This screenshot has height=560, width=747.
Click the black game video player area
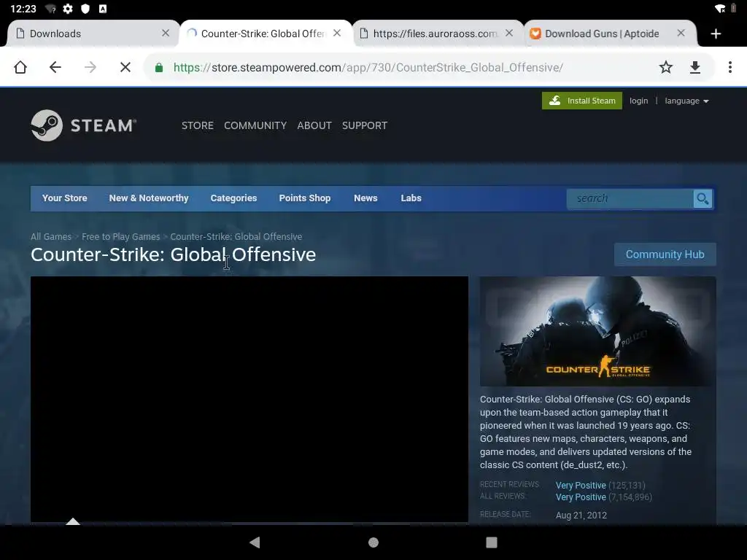pos(249,399)
